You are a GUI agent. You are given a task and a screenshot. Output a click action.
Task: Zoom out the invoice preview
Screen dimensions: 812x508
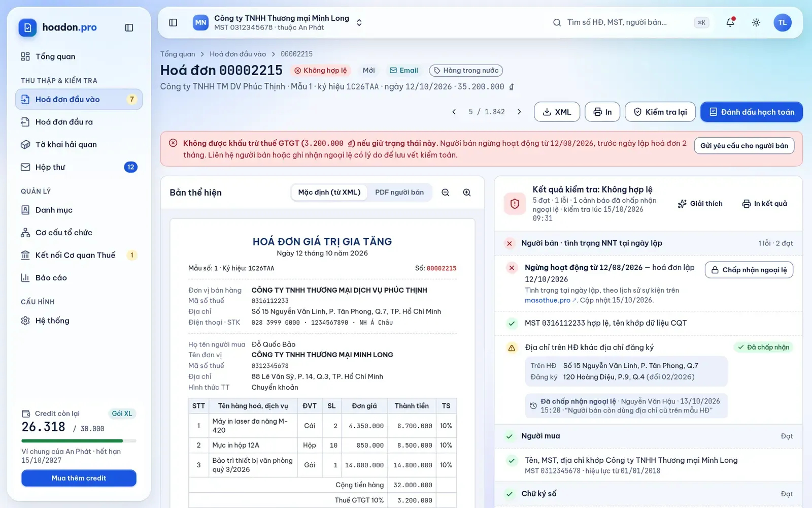pyautogui.click(x=446, y=193)
